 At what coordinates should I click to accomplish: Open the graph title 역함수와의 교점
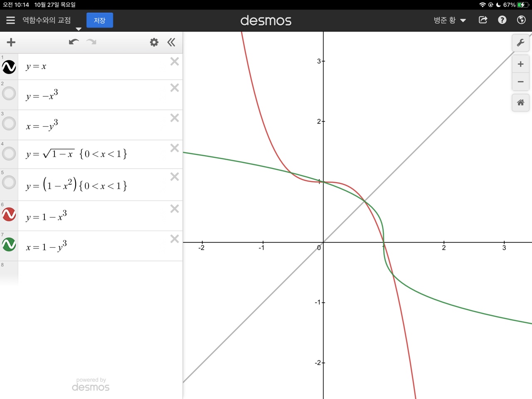pos(47,20)
